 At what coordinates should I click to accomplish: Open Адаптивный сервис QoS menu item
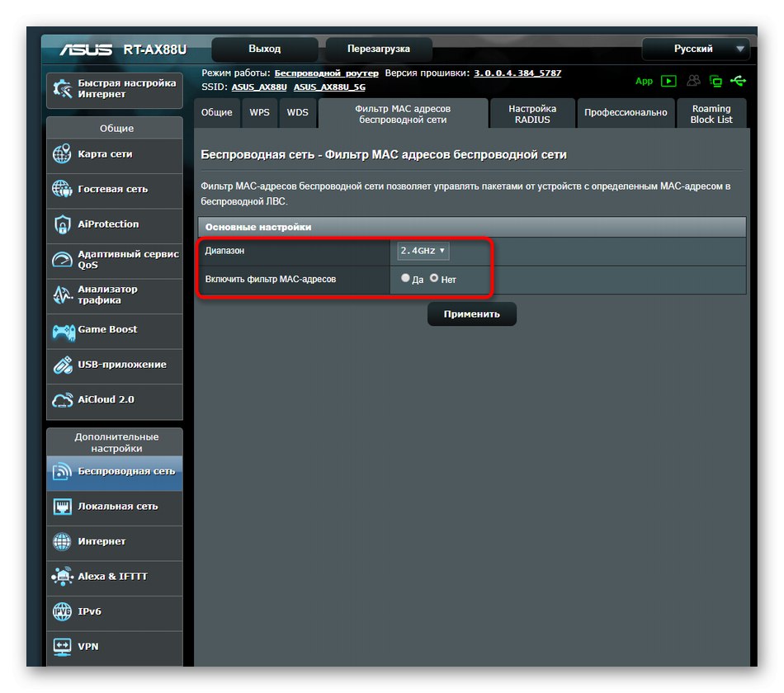tap(115, 260)
